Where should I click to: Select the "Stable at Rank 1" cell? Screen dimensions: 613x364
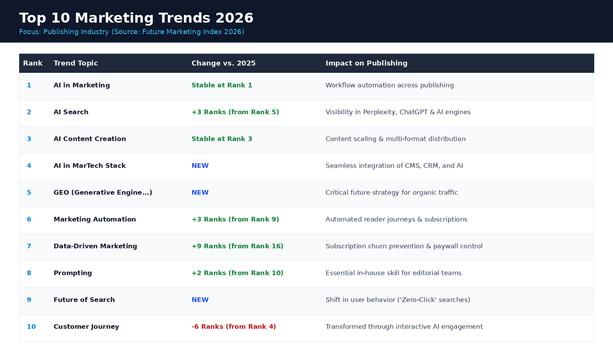click(x=222, y=85)
